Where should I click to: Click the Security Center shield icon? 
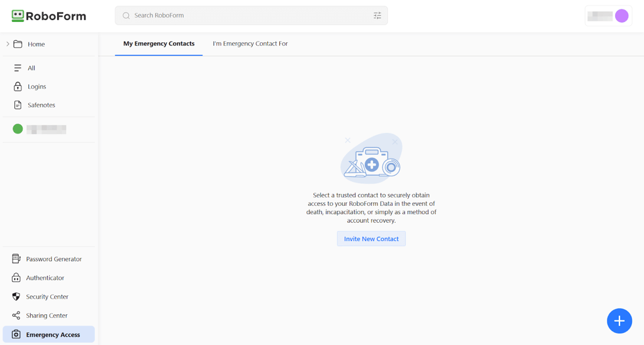pos(16,297)
